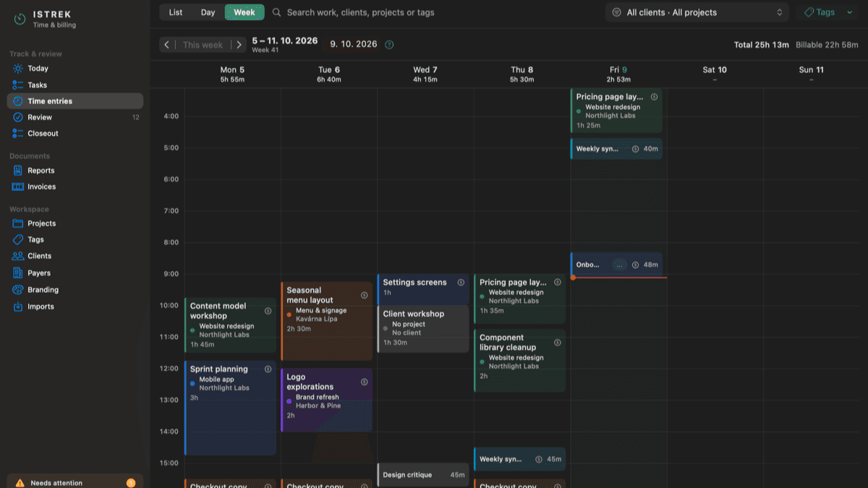Open Closeout via its sidebar icon
The image size is (868, 488).
coord(18,134)
